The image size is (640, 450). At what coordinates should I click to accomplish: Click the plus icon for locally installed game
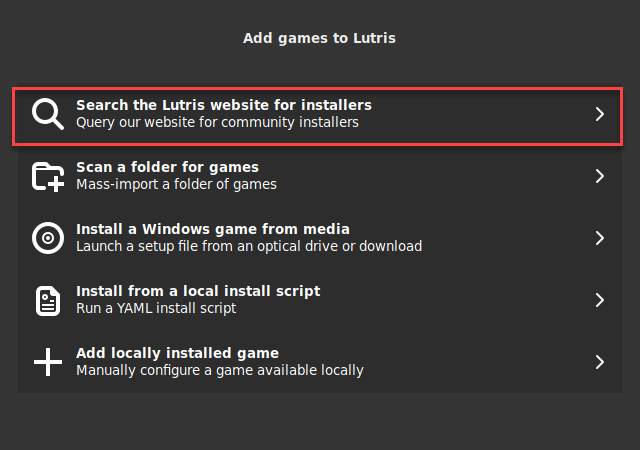point(48,362)
